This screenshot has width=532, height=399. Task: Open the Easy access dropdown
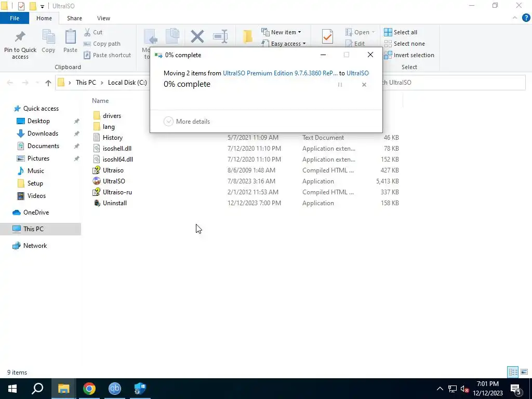tap(284, 44)
